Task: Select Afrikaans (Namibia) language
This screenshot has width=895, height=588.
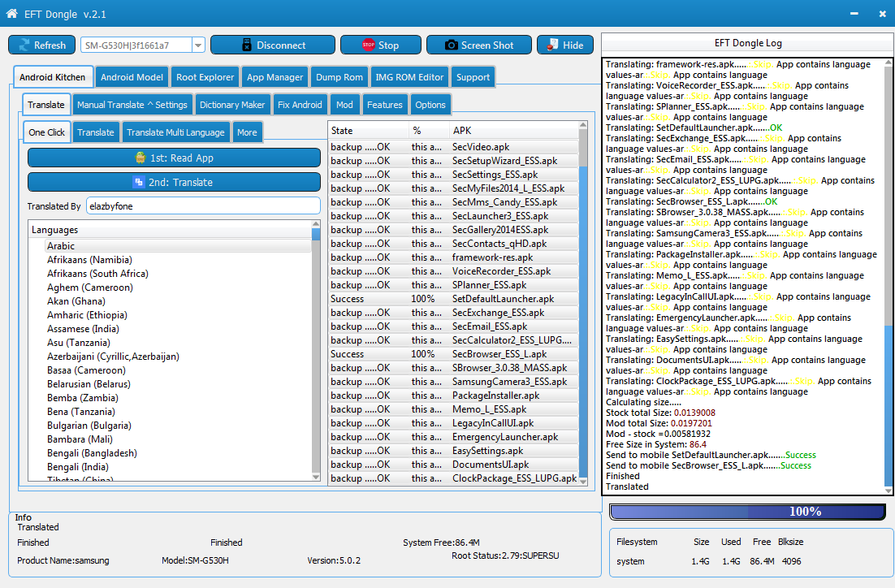Action: click(89, 260)
